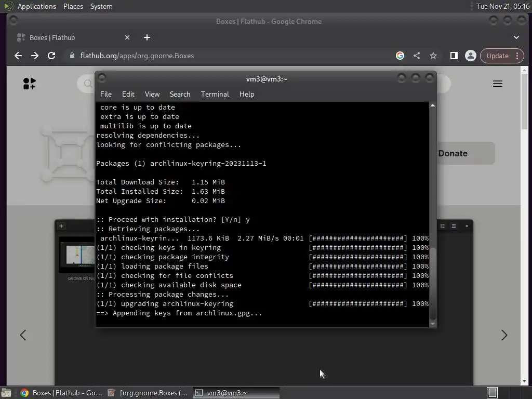Open Flathub hamburger menu
This screenshot has height=399, width=532.
[x=498, y=84]
